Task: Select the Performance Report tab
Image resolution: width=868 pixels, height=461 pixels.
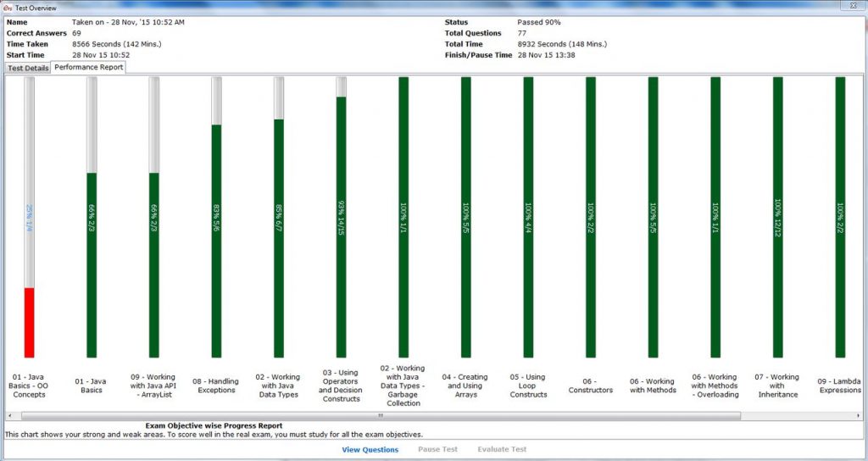Action: click(89, 67)
